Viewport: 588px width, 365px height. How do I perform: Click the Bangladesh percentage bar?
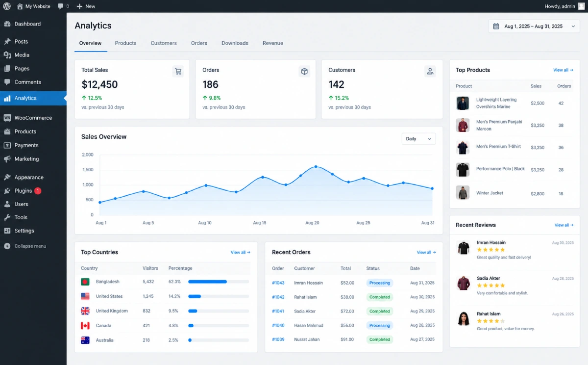coord(219,282)
